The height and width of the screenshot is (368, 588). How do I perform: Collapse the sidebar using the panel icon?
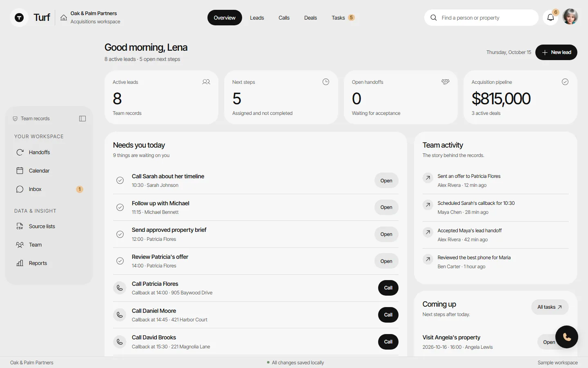tap(82, 119)
